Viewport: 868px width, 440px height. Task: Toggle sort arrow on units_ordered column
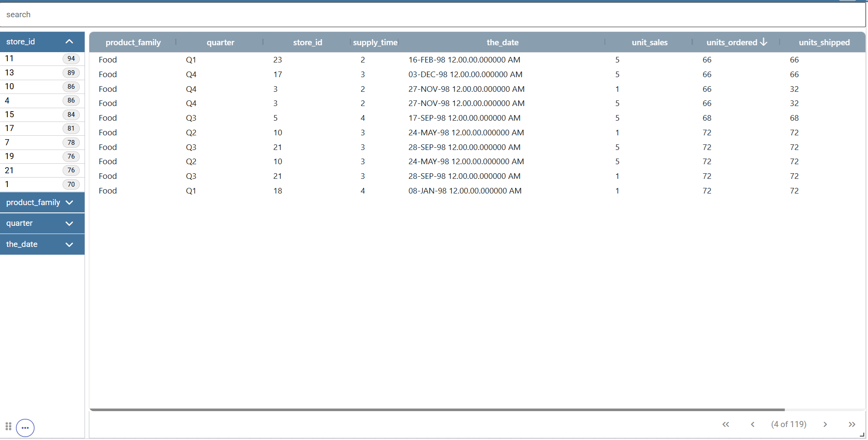click(764, 42)
